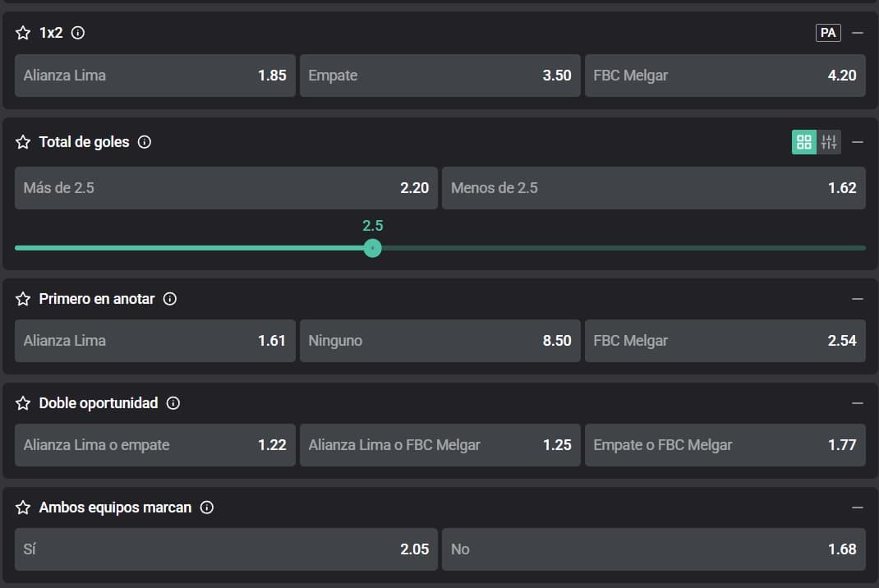
Task: Star the Total de goles market
Action: (23, 142)
